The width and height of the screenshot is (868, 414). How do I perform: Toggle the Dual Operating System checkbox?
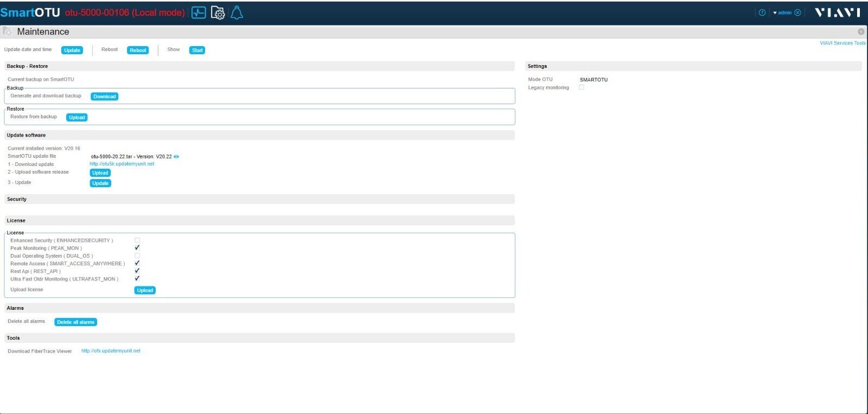click(x=137, y=256)
